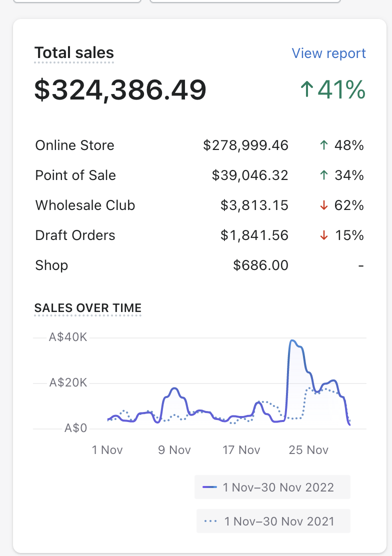The height and width of the screenshot is (556, 392).
Task: Click the dotted line swatch for 2021
Action: click(x=210, y=521)
